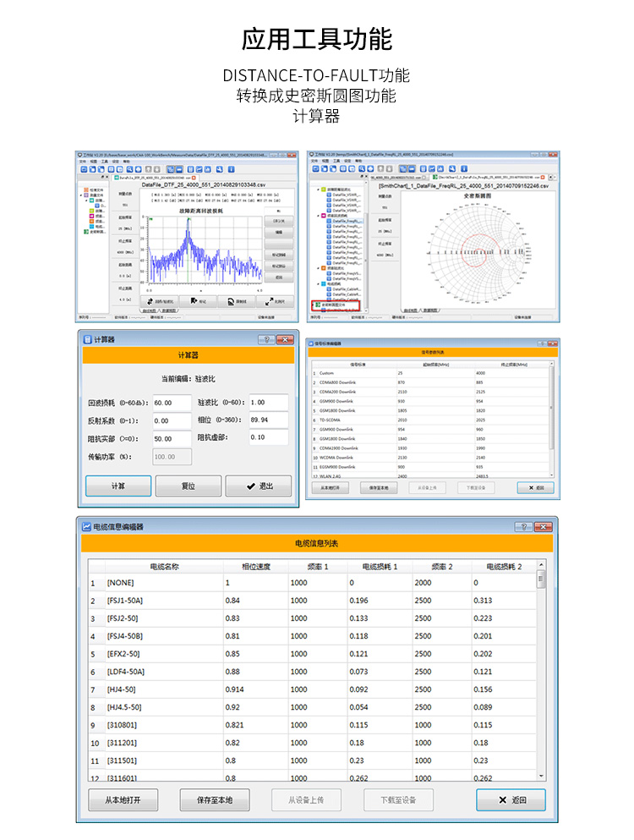Collapse the first VSWR file group in the Smith chart tree
This screenshot has height=840, width=634.
point(318,189)
